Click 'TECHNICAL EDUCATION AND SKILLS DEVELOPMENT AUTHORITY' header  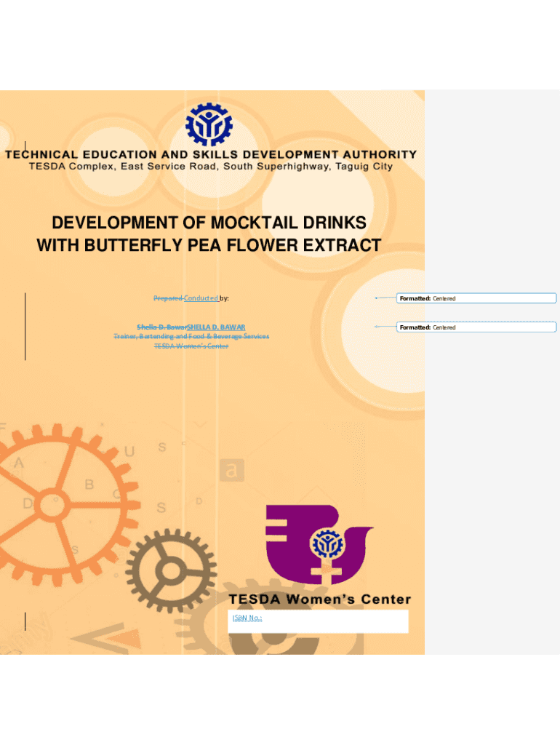pyautogui.click(x=211, y=154)
